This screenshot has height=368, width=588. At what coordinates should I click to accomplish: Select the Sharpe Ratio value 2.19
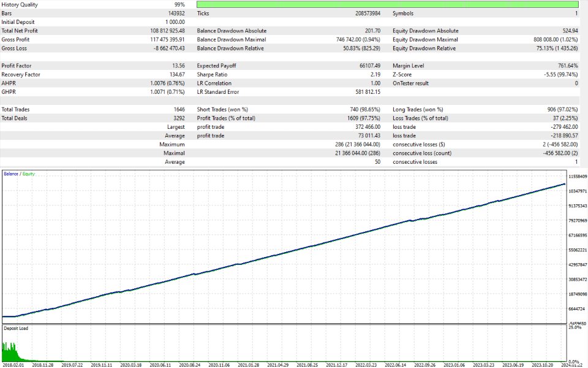[375, 74]
